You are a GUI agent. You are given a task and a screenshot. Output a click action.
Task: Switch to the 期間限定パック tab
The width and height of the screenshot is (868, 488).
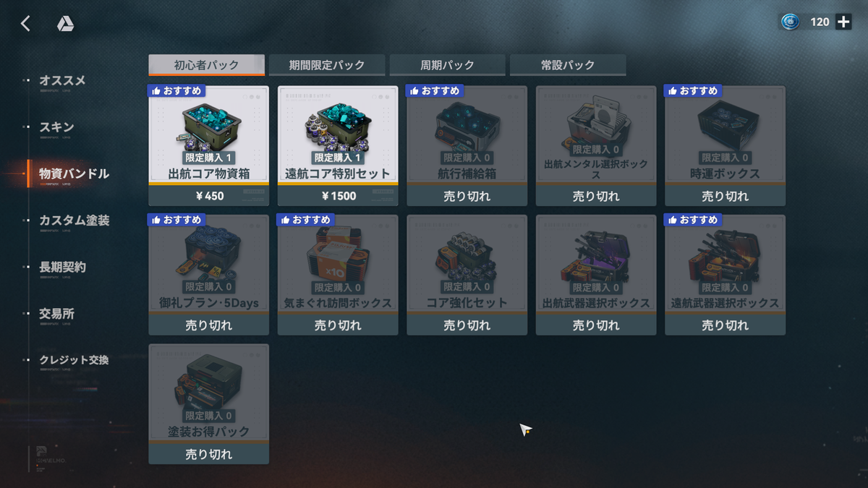coord(327,65)
